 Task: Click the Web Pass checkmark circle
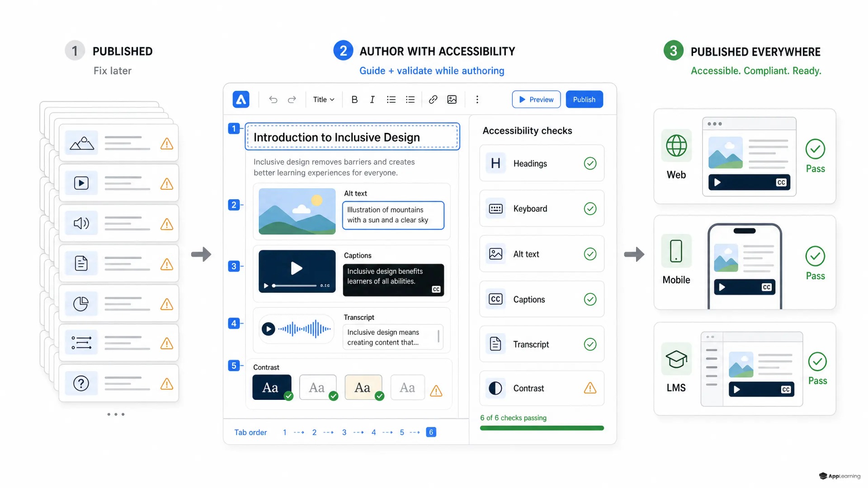[x=815, y=149]
